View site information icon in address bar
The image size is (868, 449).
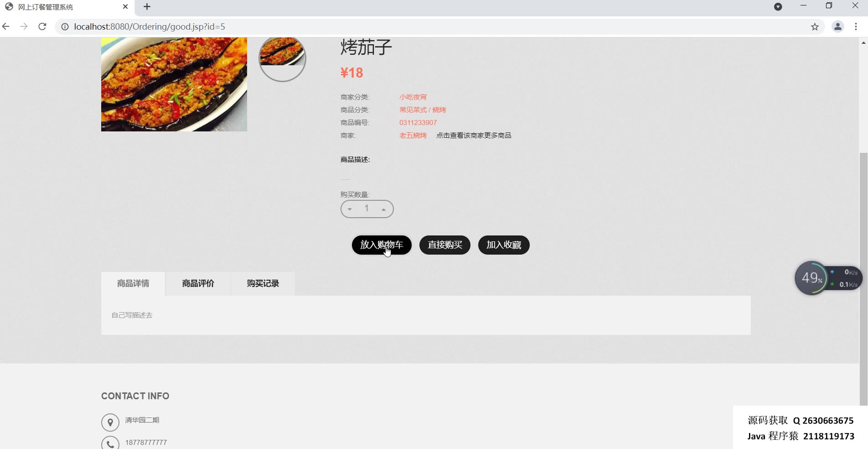pyautogui.click(x=65, y=26)
